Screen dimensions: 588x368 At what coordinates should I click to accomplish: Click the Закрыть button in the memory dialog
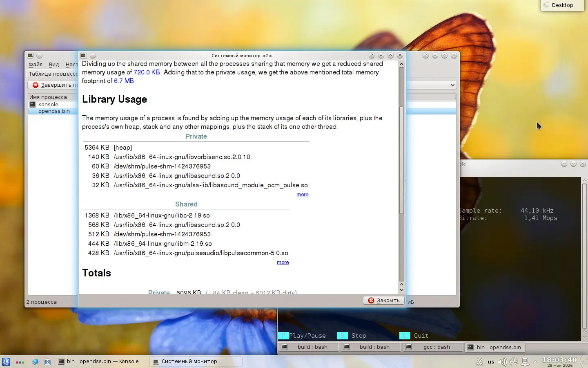click(x=384, y=300)
